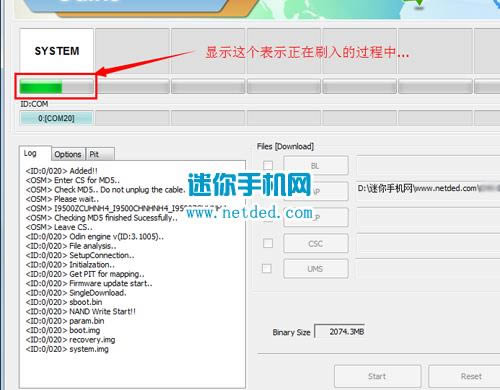Click the Start button
The width and height of the screenshot is (500, 390).
pos(377,376)
